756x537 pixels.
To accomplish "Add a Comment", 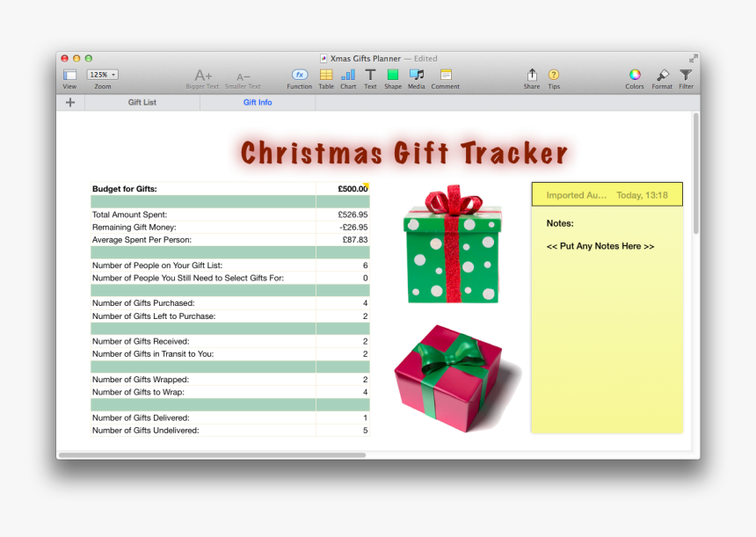I will [x=445, y=78].
